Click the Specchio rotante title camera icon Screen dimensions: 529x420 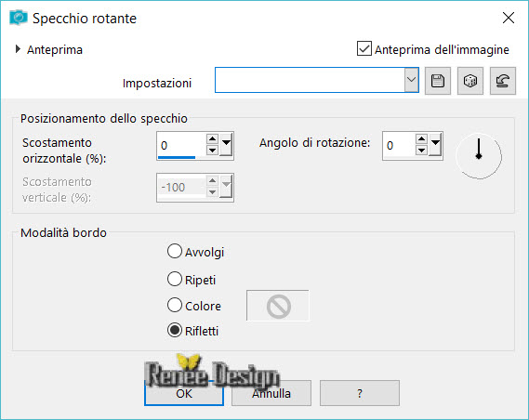pos(19,18)
